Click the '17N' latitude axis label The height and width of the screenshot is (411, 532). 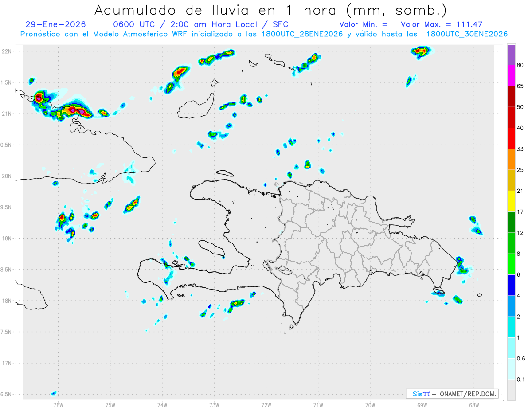click(7, 363)
